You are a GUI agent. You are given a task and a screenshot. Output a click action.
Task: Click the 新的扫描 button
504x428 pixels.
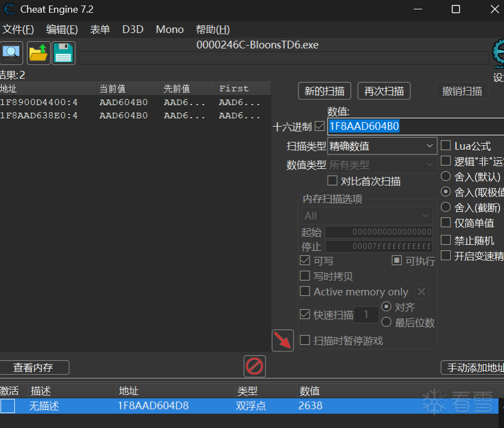coord(325,91)
